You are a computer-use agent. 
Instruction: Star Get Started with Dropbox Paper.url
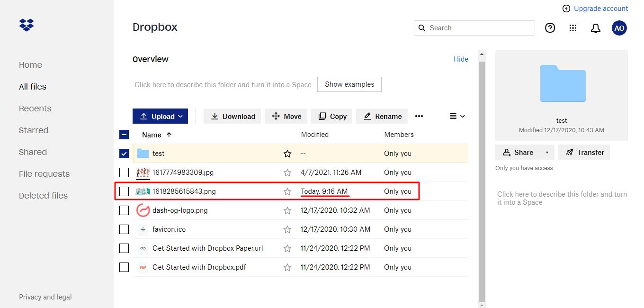(x=287, y=248)
